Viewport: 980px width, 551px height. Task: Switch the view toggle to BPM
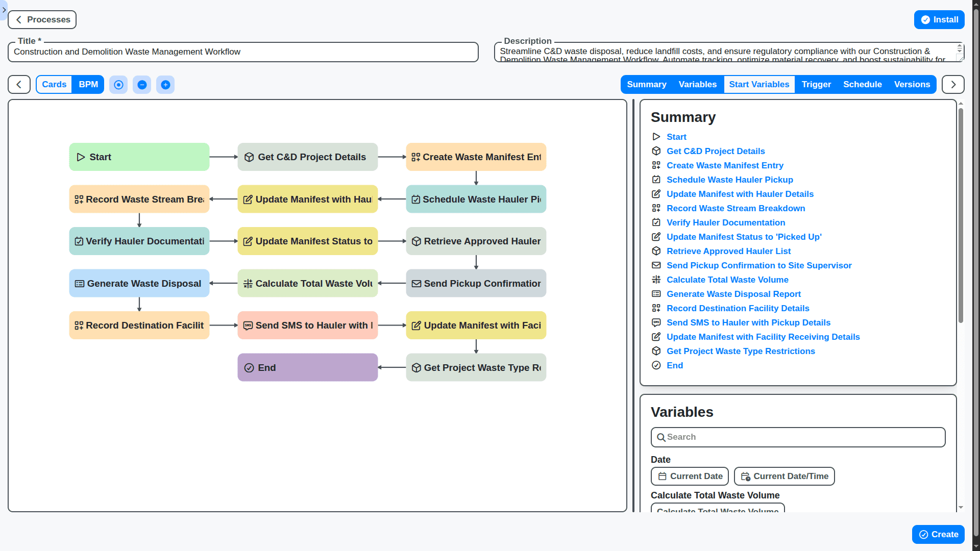[x=88, y=84]
